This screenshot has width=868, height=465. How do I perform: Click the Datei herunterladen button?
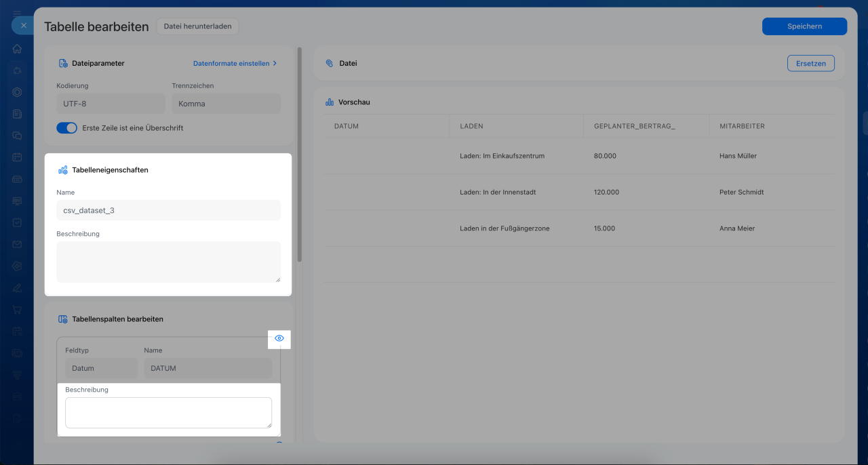point(197,26)
